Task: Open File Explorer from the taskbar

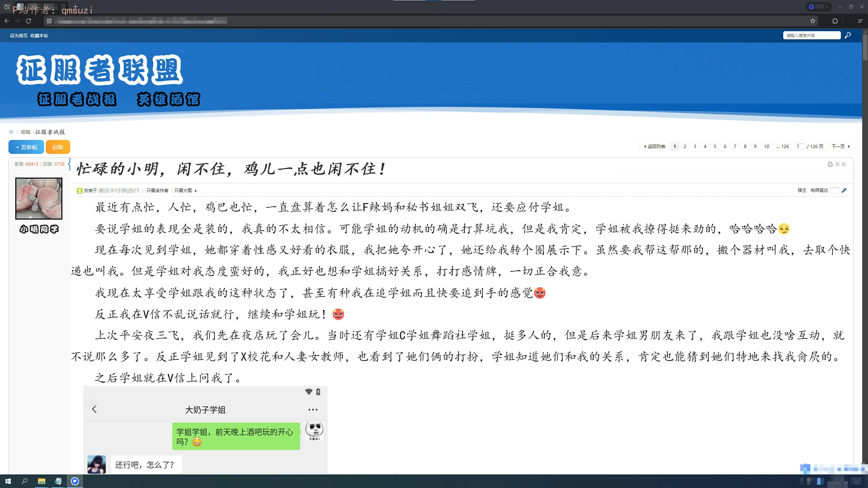Action: [x=41, y=481]
